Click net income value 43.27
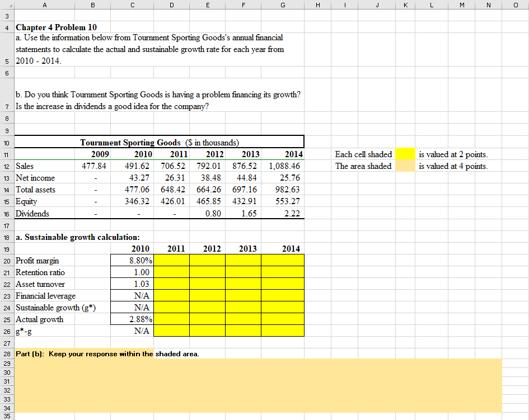The image size is (529, 420). coord(139,178)
